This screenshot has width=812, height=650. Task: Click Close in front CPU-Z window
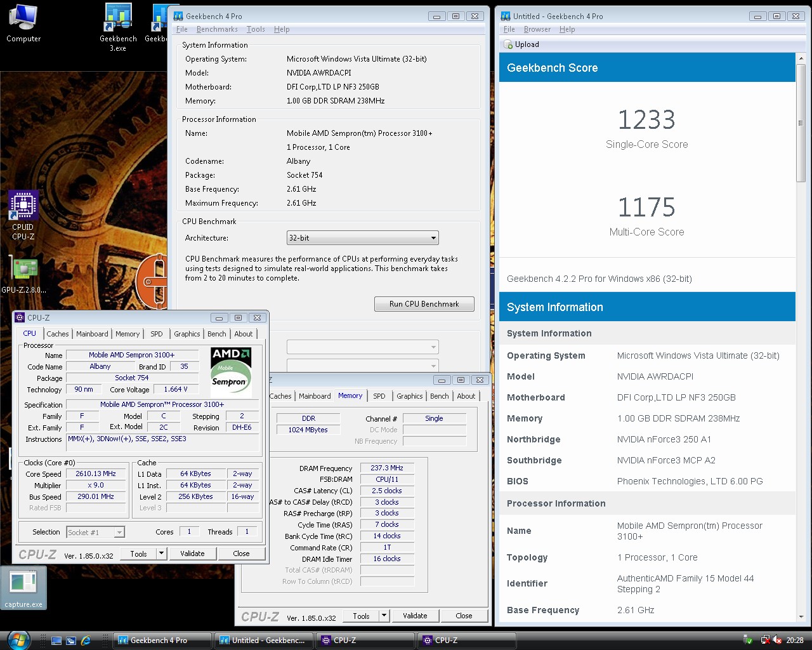point(241,554)
